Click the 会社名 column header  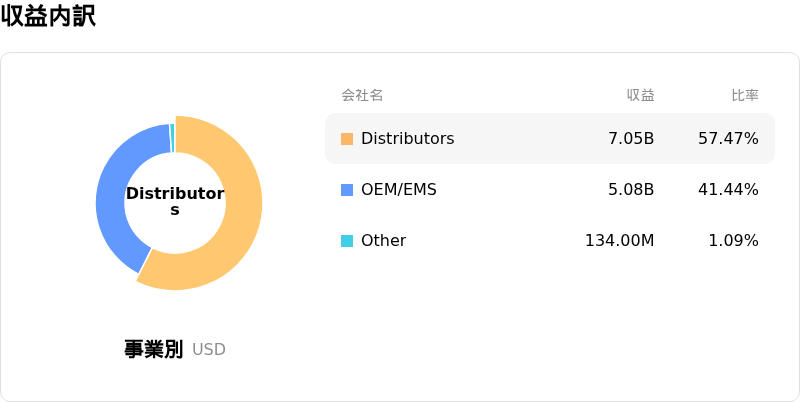click(362, 95)
